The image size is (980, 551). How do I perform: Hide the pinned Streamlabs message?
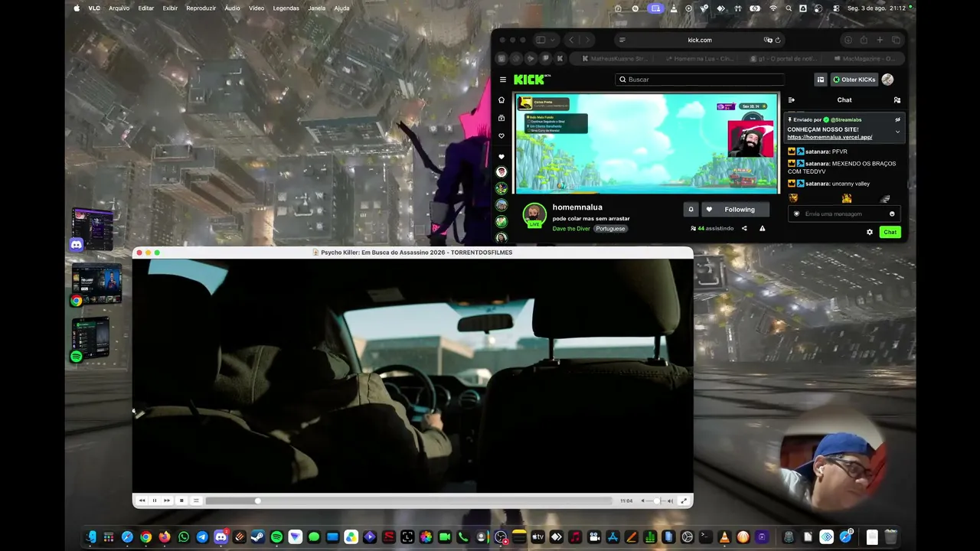[x=897, y=120]
